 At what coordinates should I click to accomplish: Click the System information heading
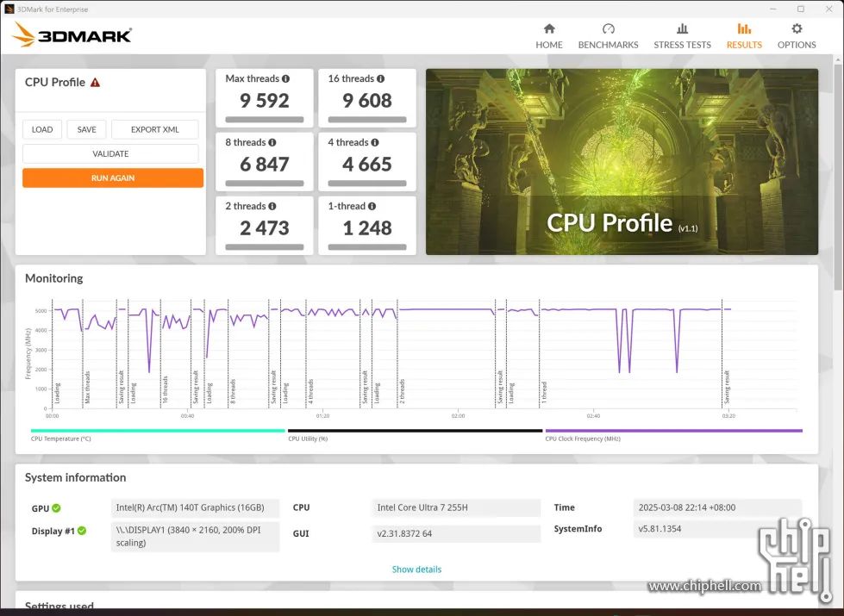(75, 478)
